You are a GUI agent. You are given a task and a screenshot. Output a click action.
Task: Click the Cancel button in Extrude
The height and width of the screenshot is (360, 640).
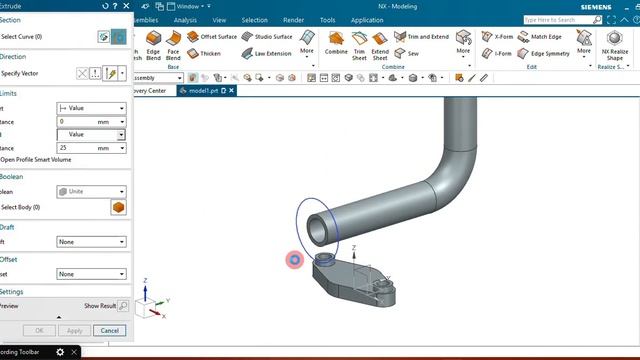point(109,331)
